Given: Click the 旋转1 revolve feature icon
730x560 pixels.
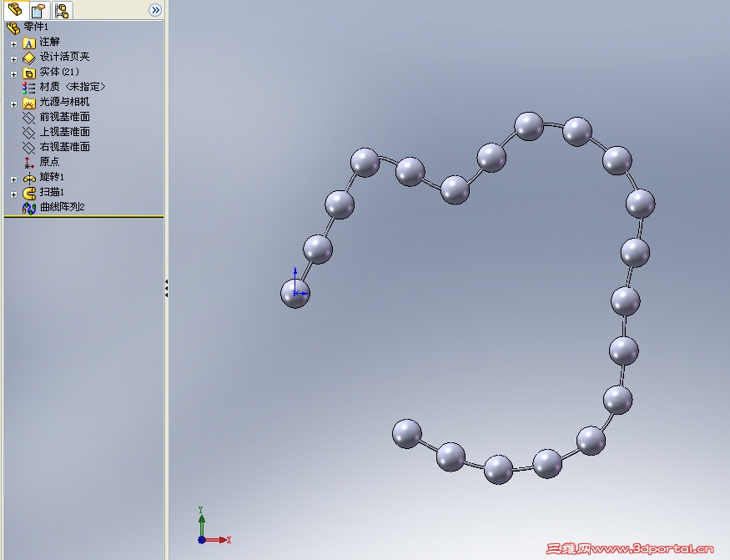Looking at the screenshot, I should click(x=29, y=178).
